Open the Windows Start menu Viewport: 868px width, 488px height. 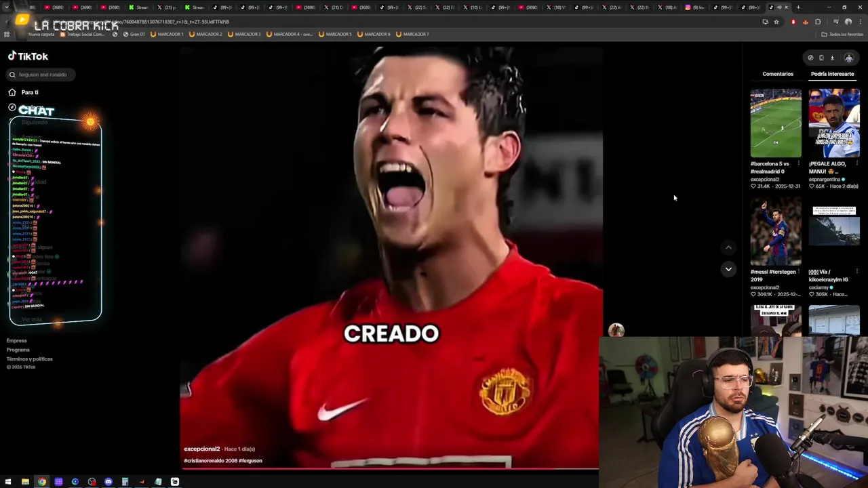[7, 482]
